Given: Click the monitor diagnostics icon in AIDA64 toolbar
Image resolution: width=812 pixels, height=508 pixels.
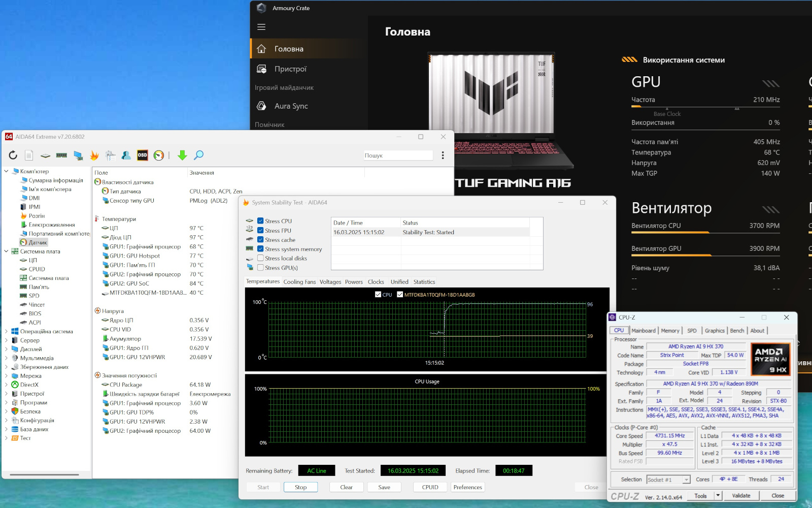Looking at the screenshot, I should (x=78, y=155).
